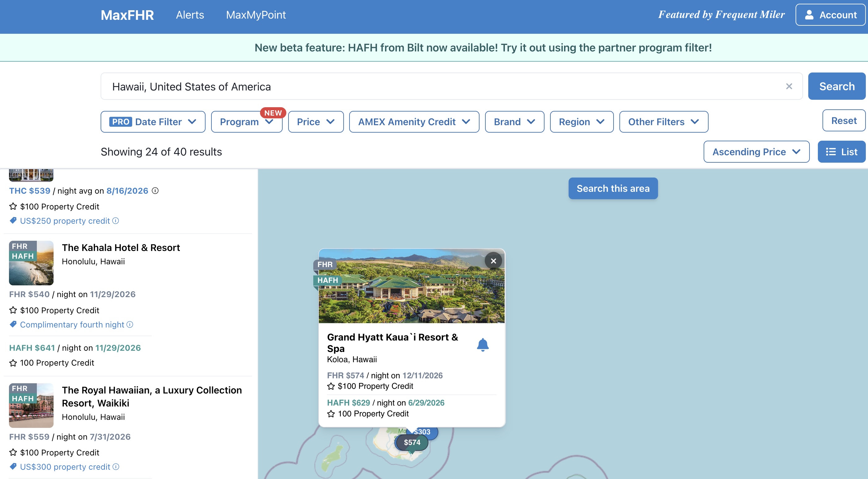Open The Kahala Hotel & Resort thumbnail

31,263
